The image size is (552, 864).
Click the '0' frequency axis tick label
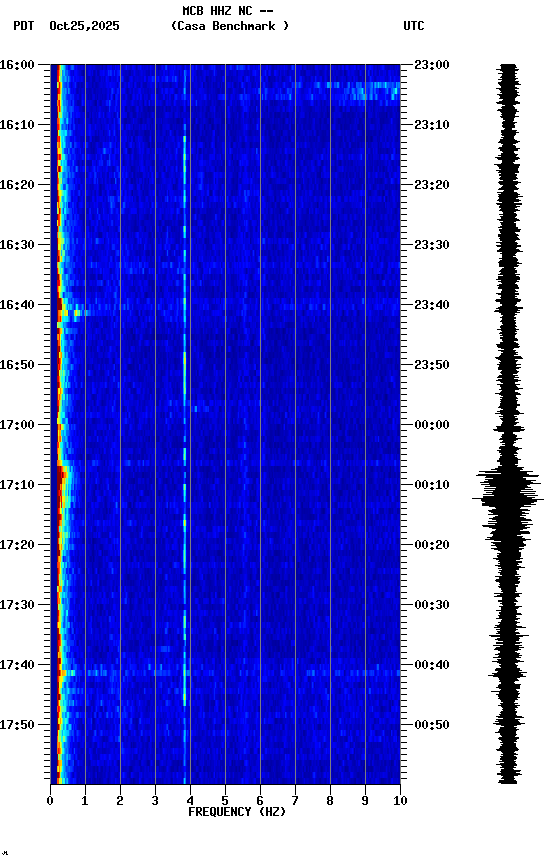point(50,801)
